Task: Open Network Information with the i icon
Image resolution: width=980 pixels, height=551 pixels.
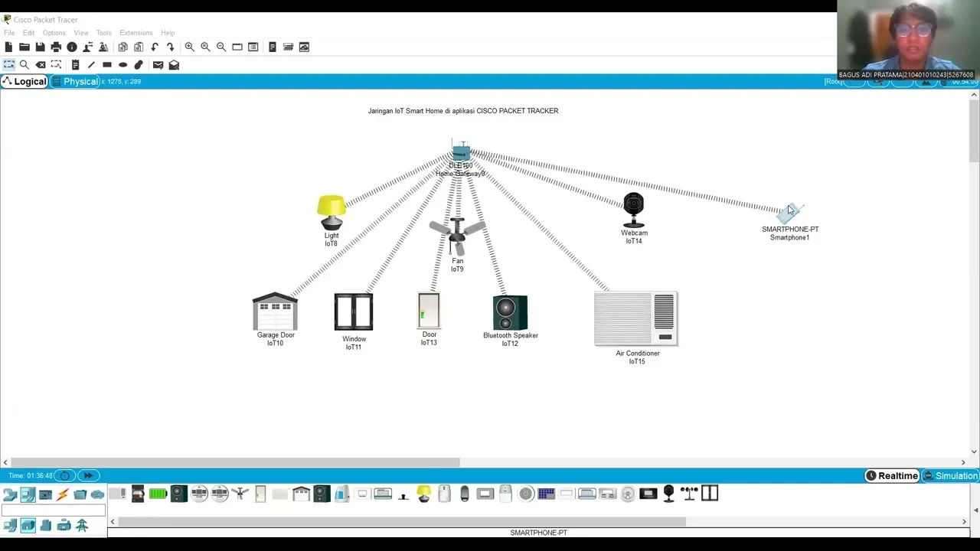Action: click(72, 47)
